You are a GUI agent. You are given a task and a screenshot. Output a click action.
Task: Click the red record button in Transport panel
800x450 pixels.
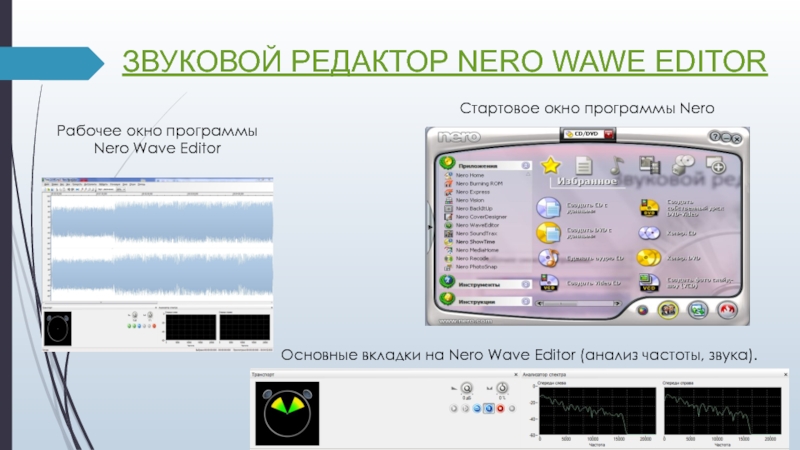pos(501,408)
